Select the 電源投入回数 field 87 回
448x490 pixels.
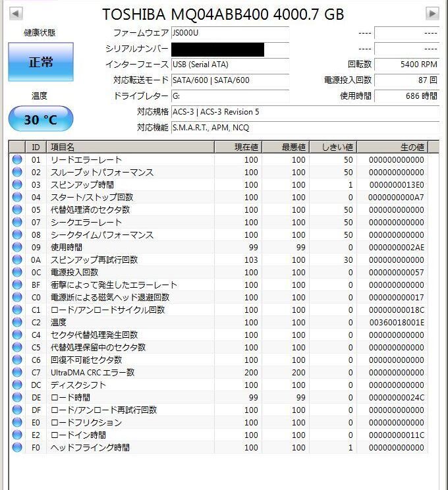click(x=406, y=80)
